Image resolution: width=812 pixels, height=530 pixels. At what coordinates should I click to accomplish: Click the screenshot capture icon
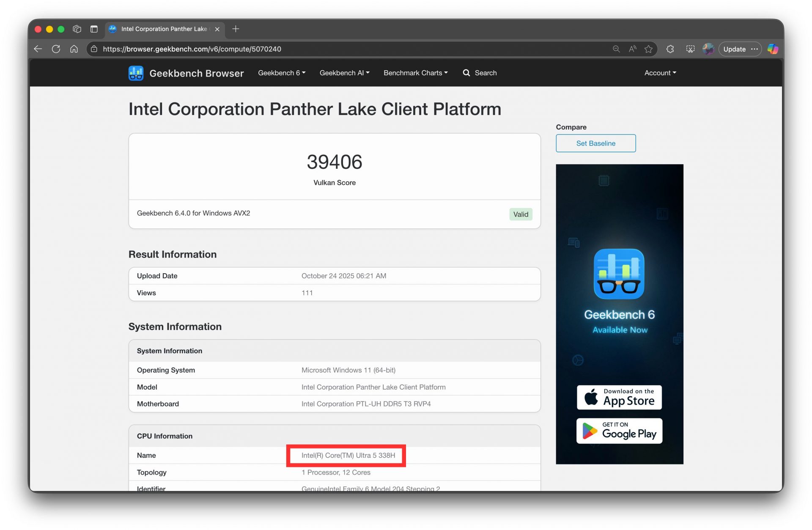point(690,49)
